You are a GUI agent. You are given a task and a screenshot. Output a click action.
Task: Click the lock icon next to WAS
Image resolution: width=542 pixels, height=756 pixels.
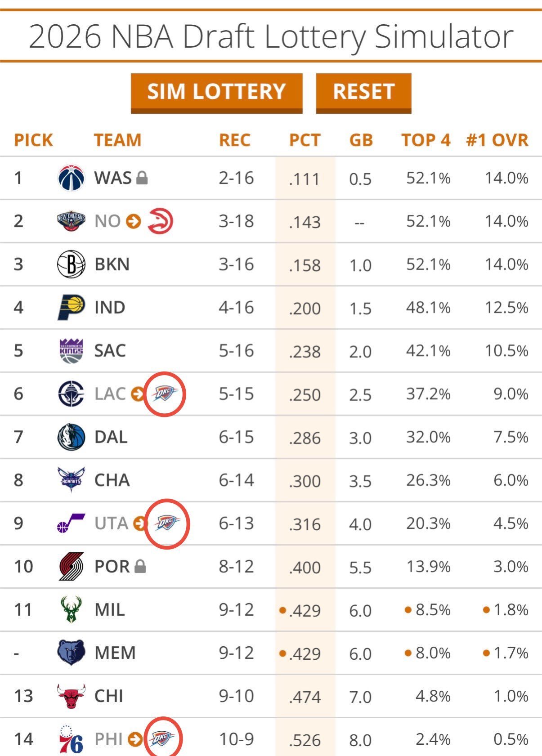(x=142, y=178)
